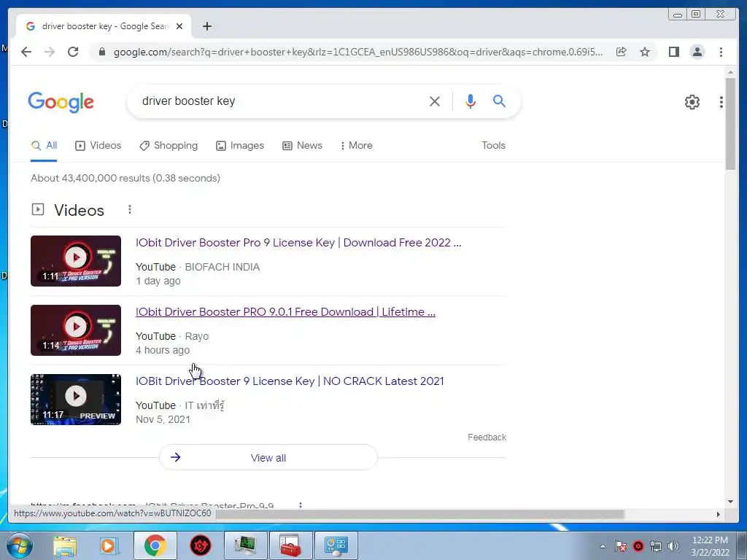The height and width of the screenshot is (560, 747).
Task: Send Feedback on video results
Action: (x=487, y=437)
